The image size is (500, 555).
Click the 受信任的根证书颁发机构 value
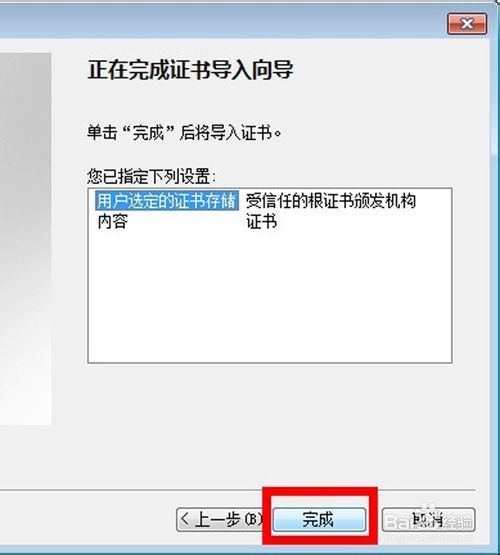[331, 201]
